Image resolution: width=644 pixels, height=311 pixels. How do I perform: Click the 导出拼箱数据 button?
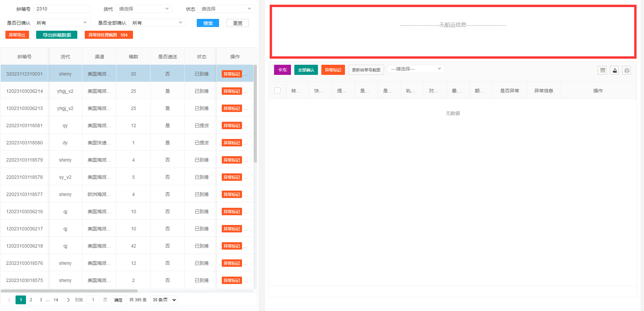click(57, 35)
